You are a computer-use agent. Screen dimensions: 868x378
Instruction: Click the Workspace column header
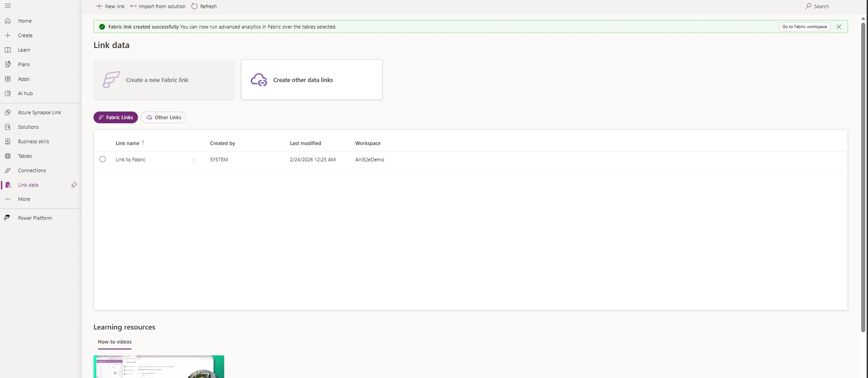pyautogui.click(x=368, y=143)
